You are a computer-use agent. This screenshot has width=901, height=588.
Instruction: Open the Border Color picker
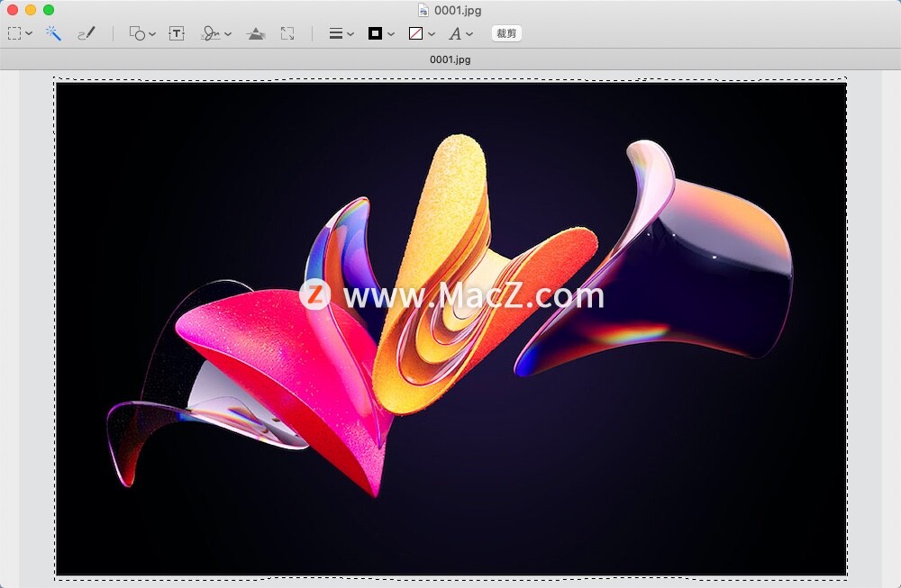click(381, 34)
